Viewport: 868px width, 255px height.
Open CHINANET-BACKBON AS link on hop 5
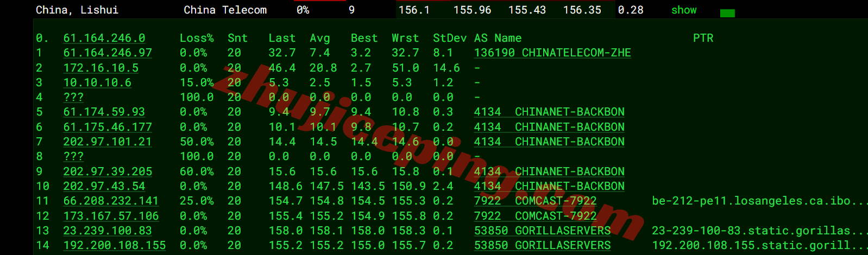click(x=549, y=112)
